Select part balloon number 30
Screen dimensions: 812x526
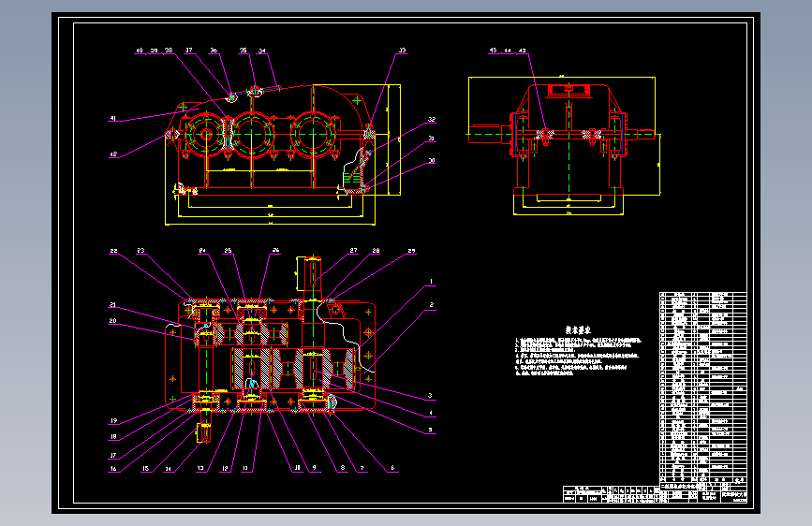(432, 161)
